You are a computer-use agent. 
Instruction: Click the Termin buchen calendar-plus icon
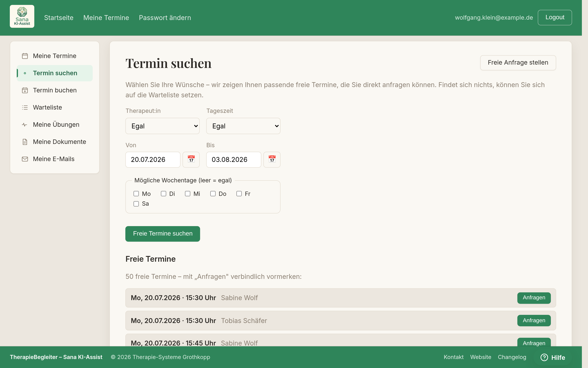pyautogui.click(x=25, y=90)
